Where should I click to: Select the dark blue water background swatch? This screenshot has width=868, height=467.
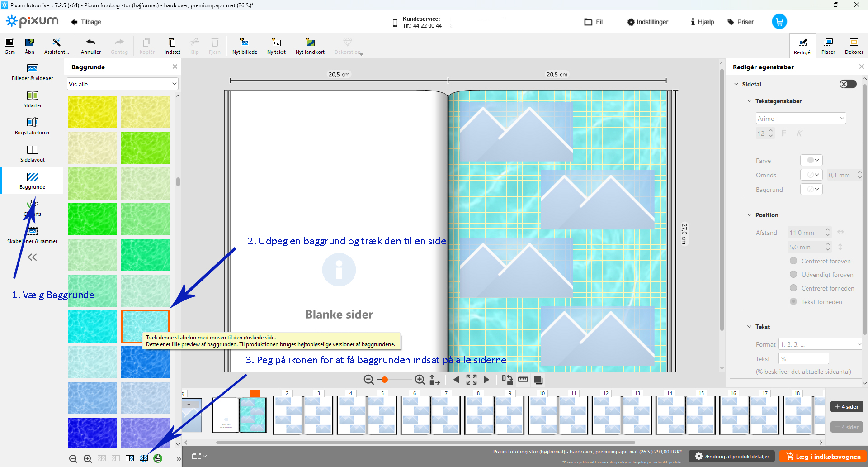92,433
